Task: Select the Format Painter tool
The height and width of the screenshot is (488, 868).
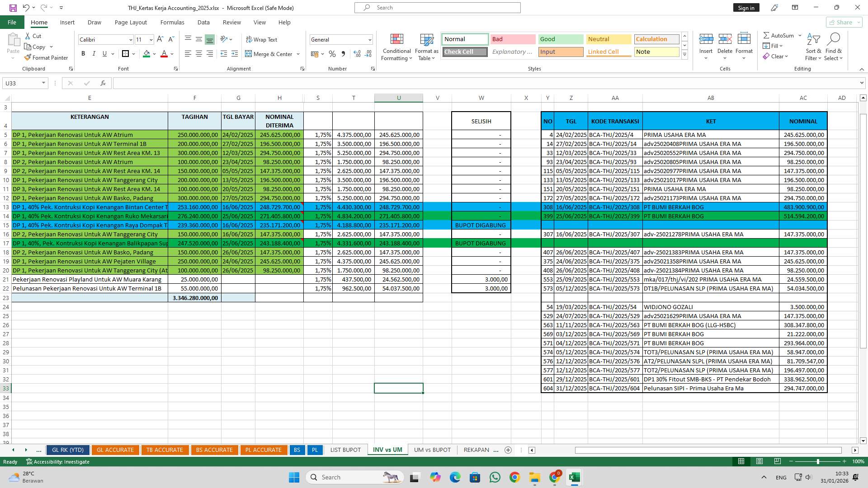Action: 47,57
